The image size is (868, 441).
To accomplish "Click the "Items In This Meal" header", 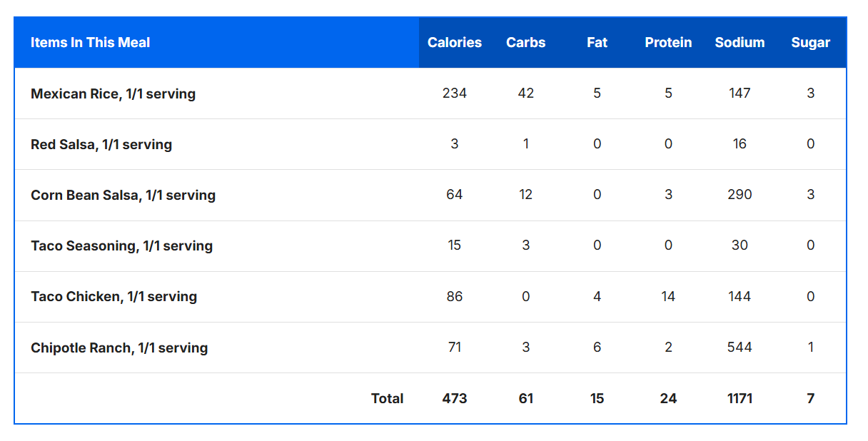I will coord(91,43).
